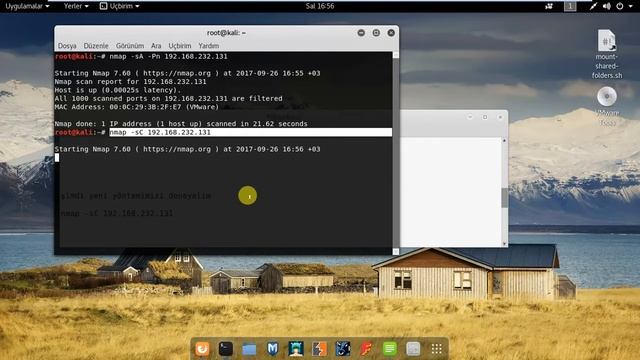Click background window scrollbar thumb

click(504, 198)
